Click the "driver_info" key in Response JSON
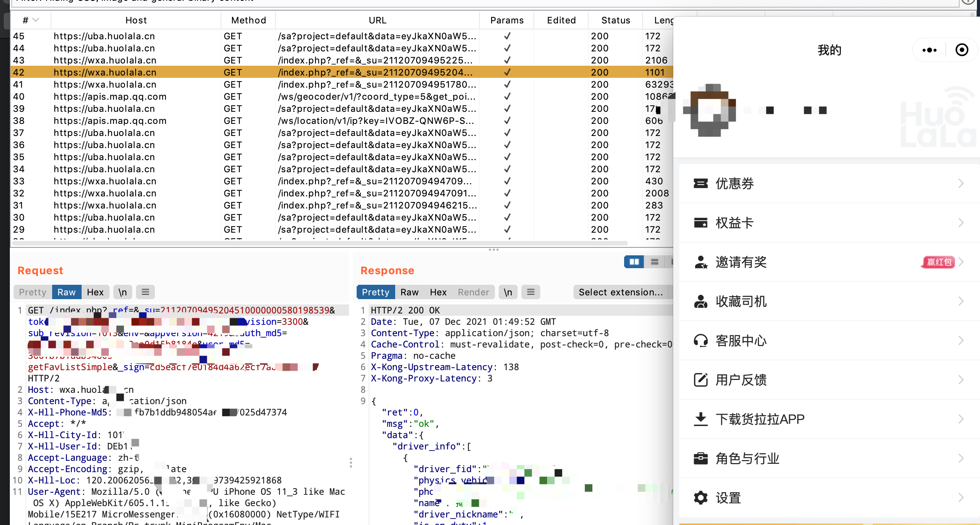Screen dimensions: 980x525 427,446
